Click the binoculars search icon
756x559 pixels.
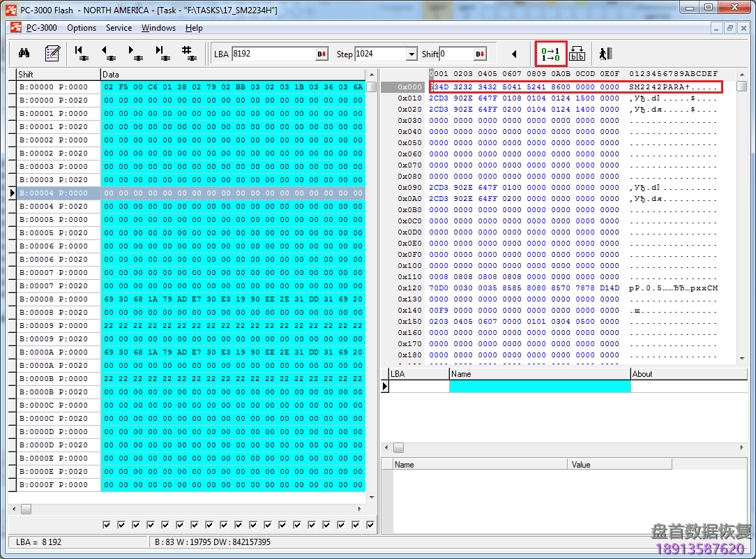(24, 54)
